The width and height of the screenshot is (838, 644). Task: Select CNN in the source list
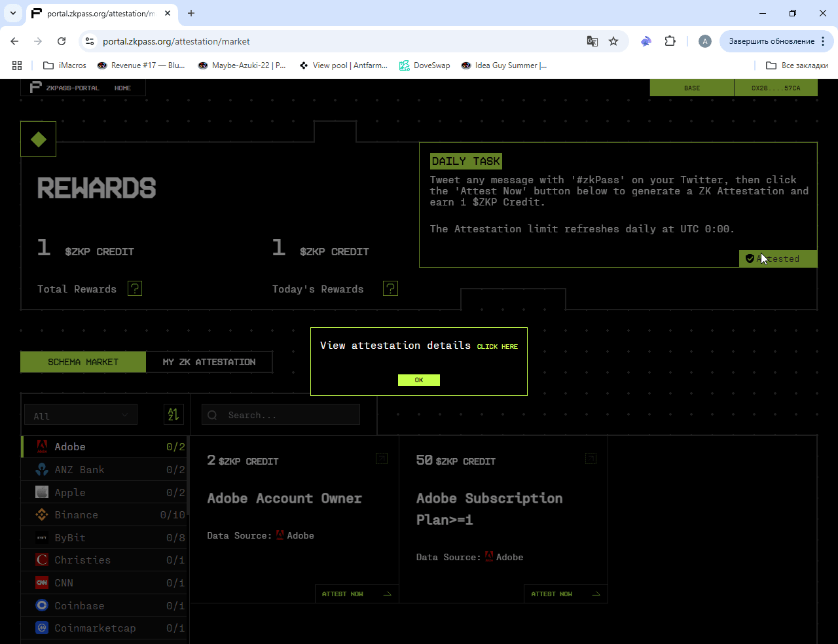[104, 582]
